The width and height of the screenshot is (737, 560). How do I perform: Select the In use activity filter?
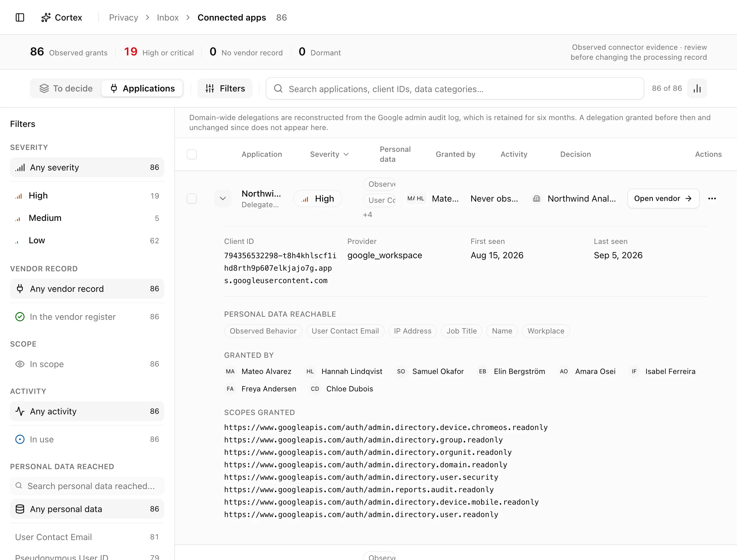tap(87, 439)
